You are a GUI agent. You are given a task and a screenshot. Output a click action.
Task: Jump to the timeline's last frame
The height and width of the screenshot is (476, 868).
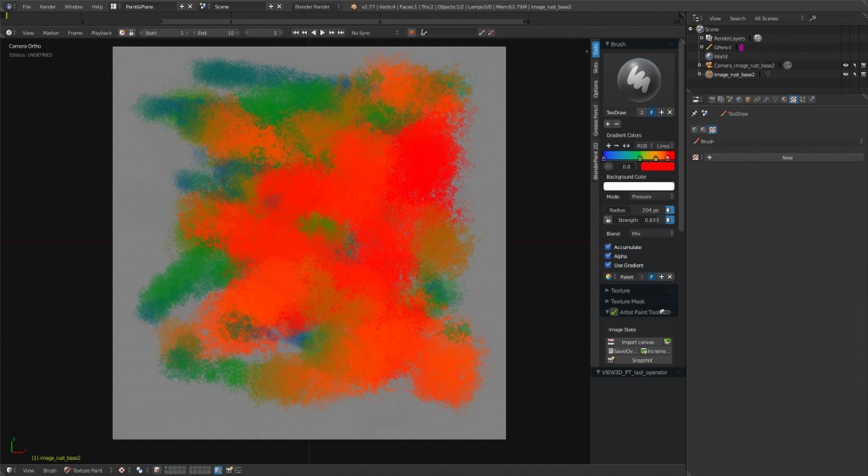340,32
